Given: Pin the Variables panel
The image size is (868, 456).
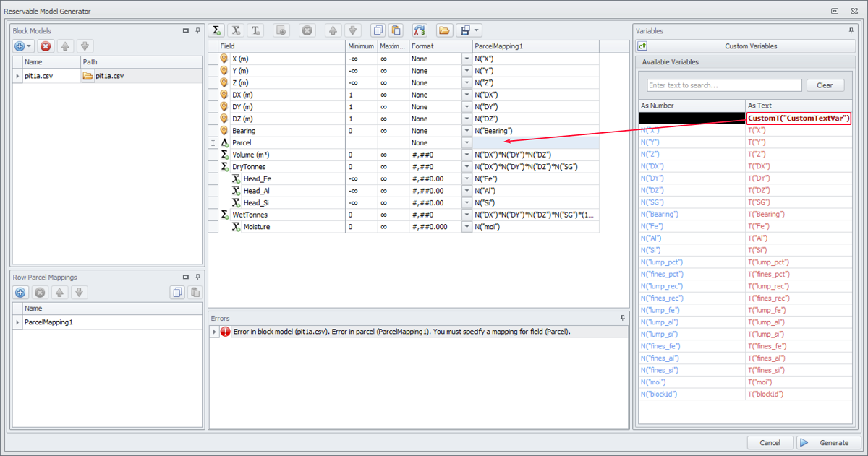Looking at the screenshot, I should tap(851, 31).
